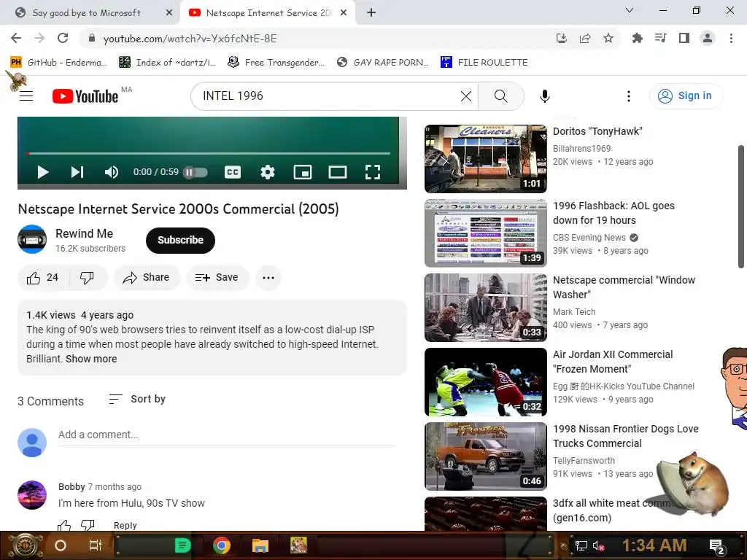Open the Start button on taskbar
The image size is (747, 560).
pos(26,545)
